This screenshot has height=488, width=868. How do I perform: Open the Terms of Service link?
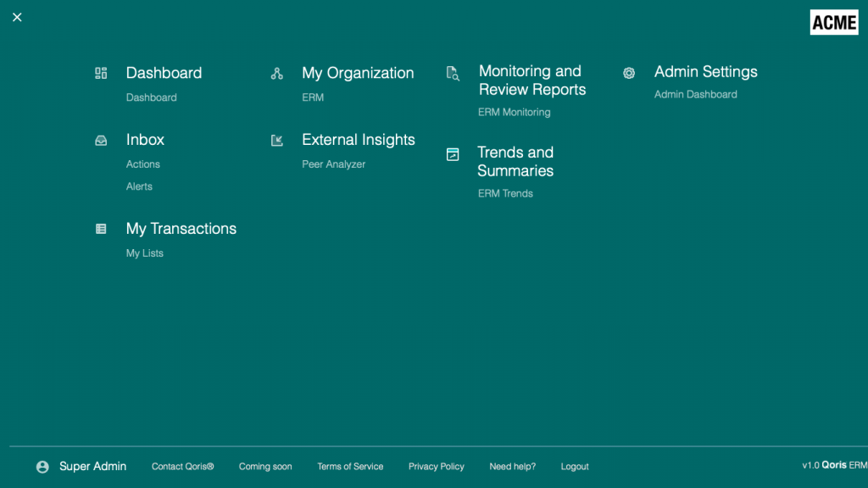point(350,467)
